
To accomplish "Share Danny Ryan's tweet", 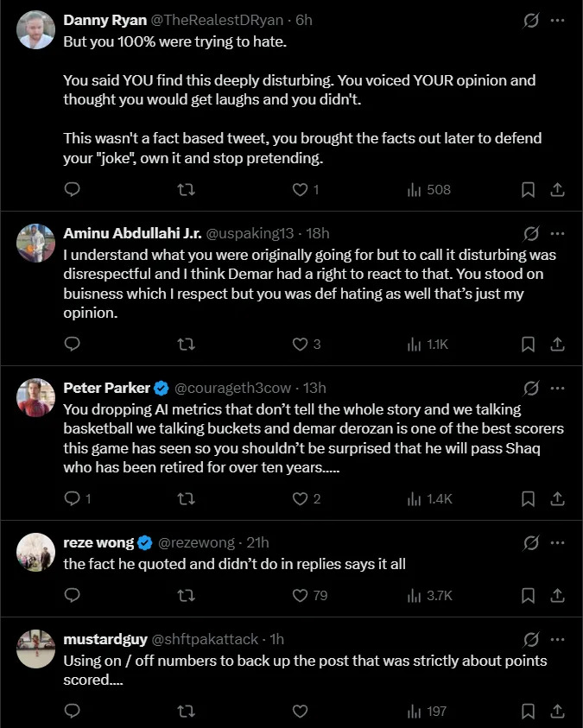I will (557, 189).
